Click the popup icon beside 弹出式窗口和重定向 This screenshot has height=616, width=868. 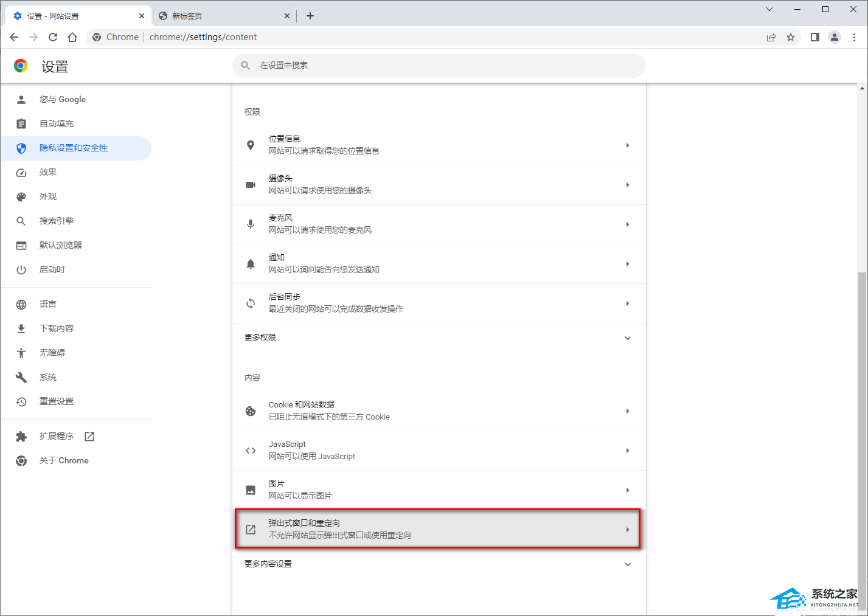tap(251, 530)
